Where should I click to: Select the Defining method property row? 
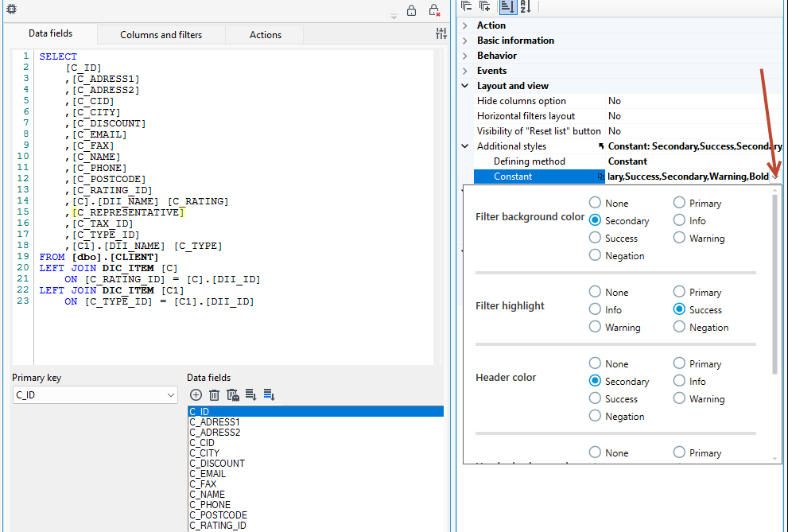pyautogui.click(x=628, y=161)
